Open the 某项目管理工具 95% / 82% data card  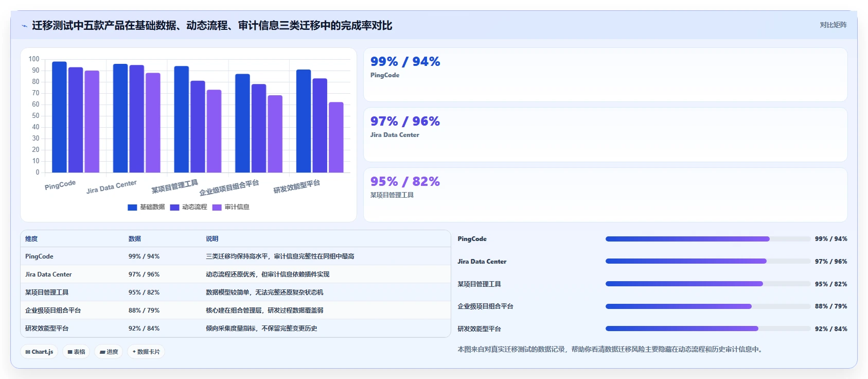[605, 195]
